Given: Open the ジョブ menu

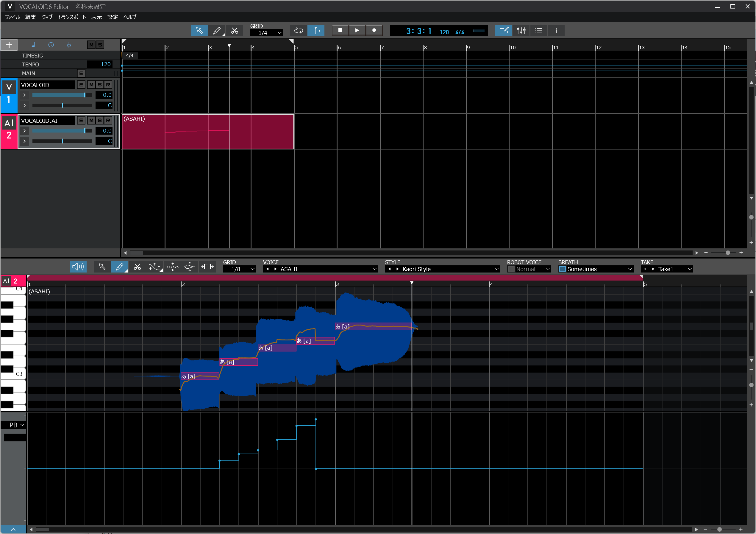Looking at the screenshot, I should coord(47,17).
